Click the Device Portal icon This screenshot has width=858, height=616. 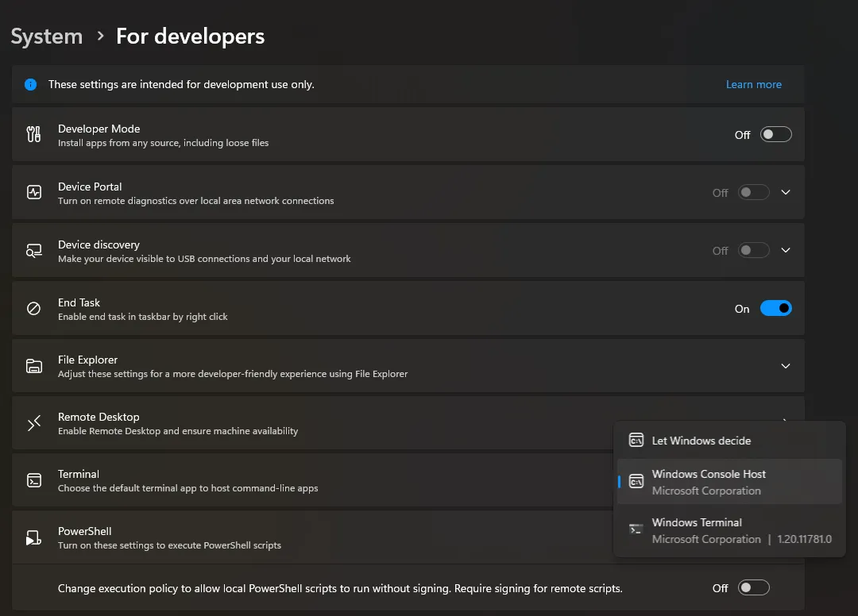(x=33, y=192)
